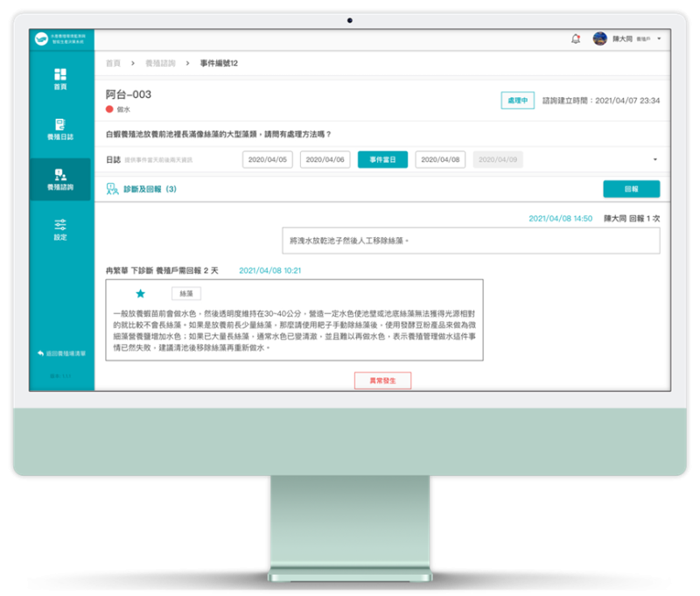Image resolution: width=700 pixels, height=596 pixels.
Task: Click the 絲藻 tag label
Action: [186, 294]
